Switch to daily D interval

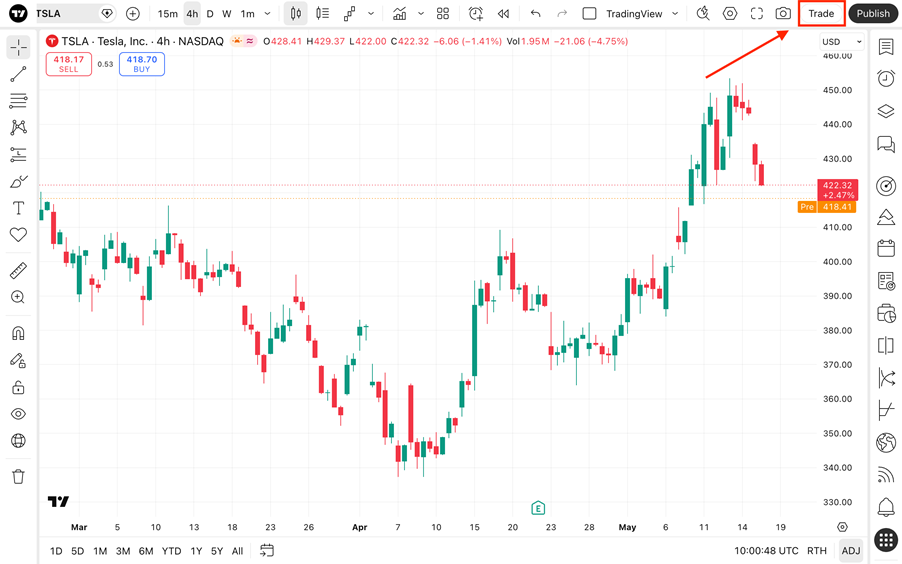pos(210,14)
